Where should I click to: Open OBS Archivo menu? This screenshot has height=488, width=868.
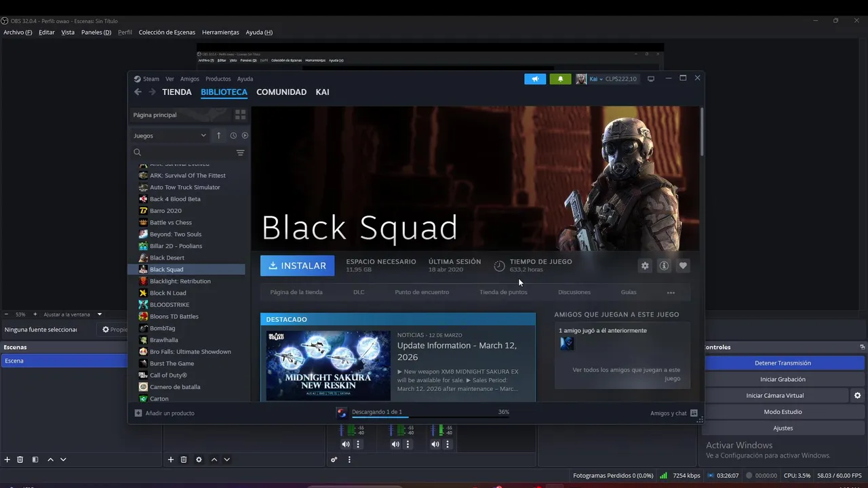[18, 33]
